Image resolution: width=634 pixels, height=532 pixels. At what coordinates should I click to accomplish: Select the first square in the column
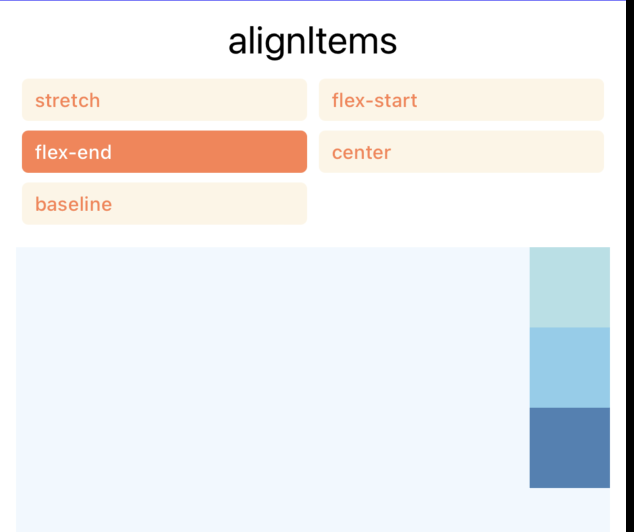coord(569,287)
